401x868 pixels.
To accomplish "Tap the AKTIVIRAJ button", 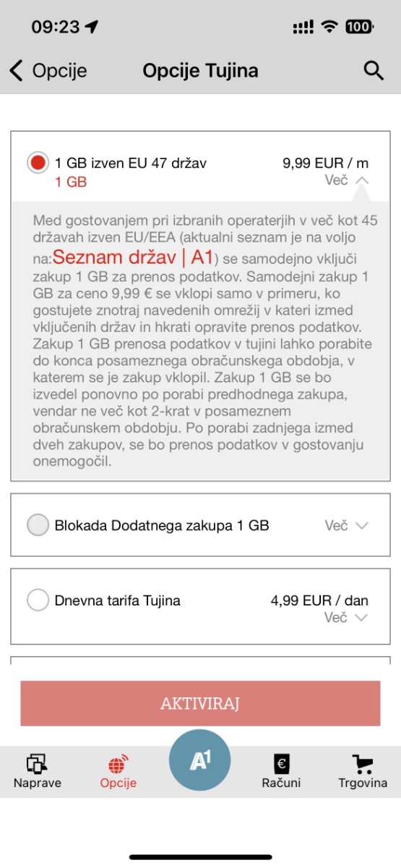I will coord(200,703).
